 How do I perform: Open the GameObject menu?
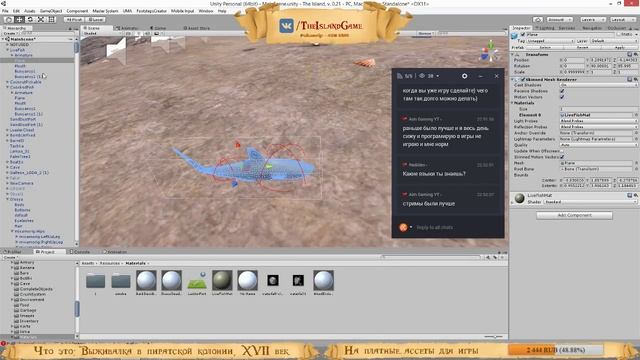(x=51, y=11)
